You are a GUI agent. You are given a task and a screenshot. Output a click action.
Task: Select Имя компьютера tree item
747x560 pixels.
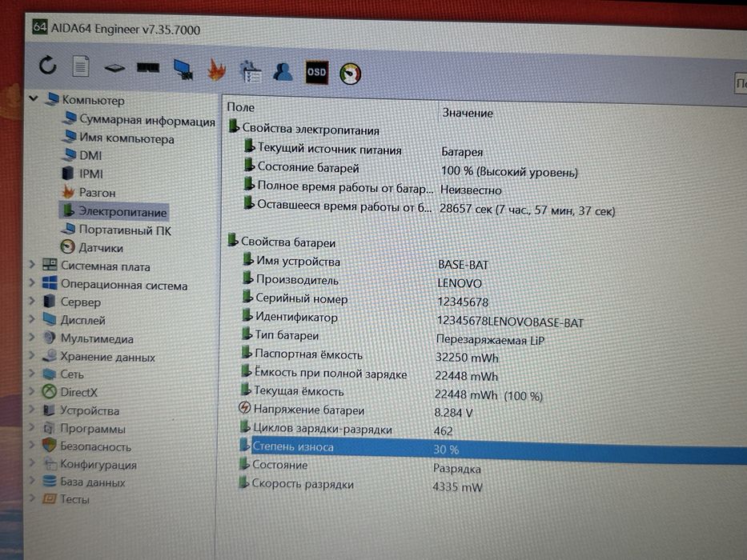118,138
